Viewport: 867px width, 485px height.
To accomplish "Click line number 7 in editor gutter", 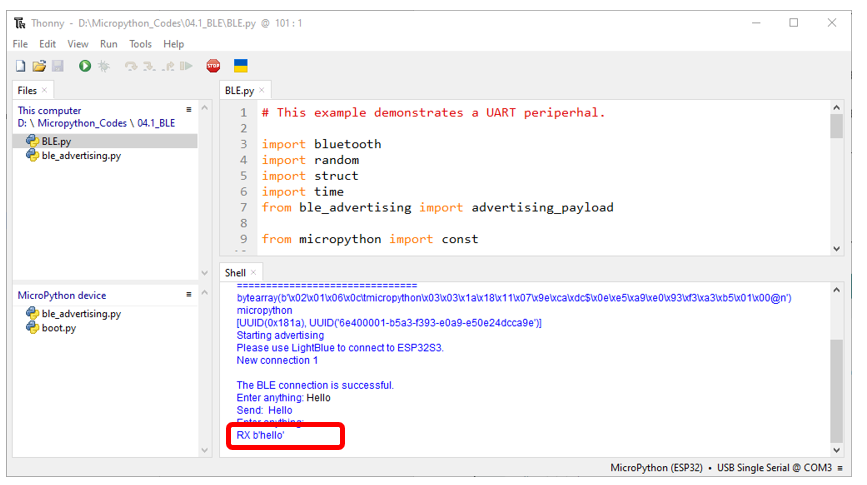I will pos(243,208).
